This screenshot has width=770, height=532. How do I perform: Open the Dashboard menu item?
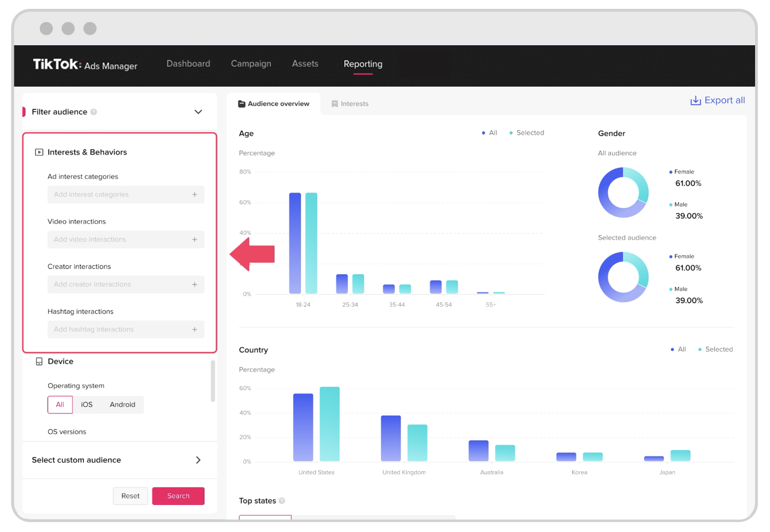click(x=188, y=63)
